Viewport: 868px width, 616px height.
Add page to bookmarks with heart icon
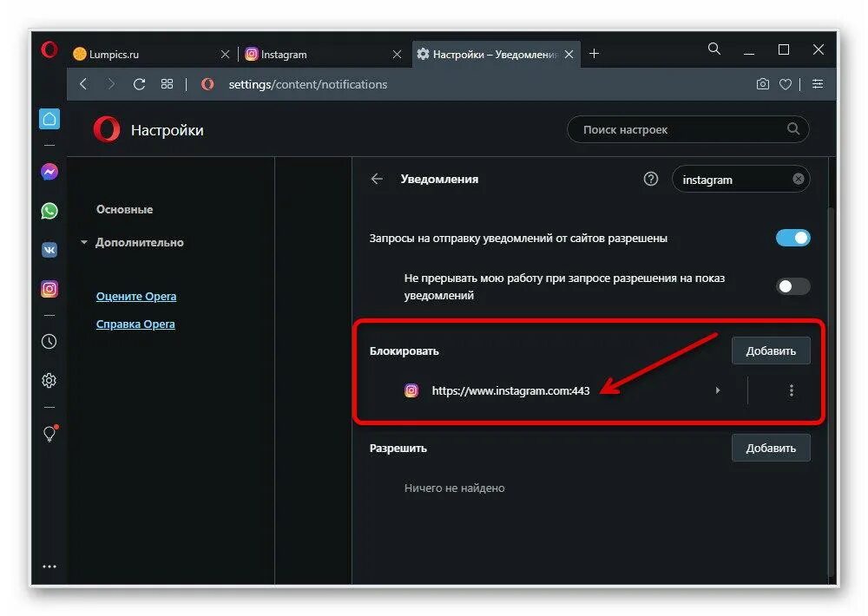pos(785,84)
